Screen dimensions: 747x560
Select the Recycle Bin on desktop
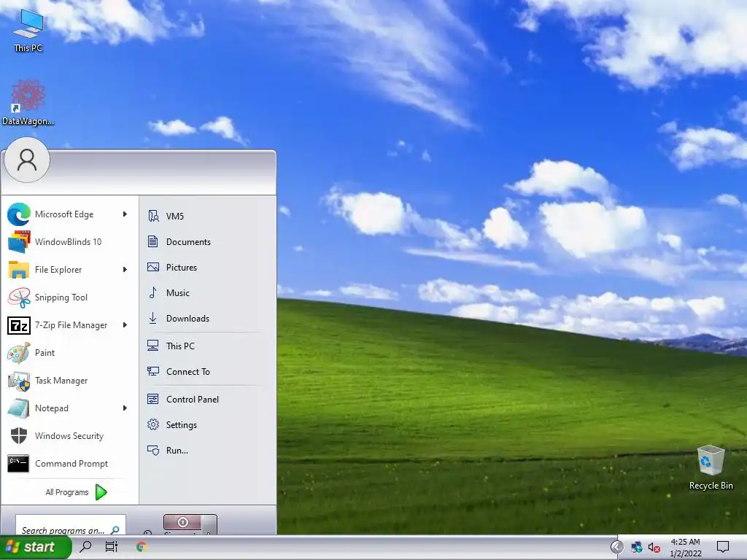tap(711, 467)
